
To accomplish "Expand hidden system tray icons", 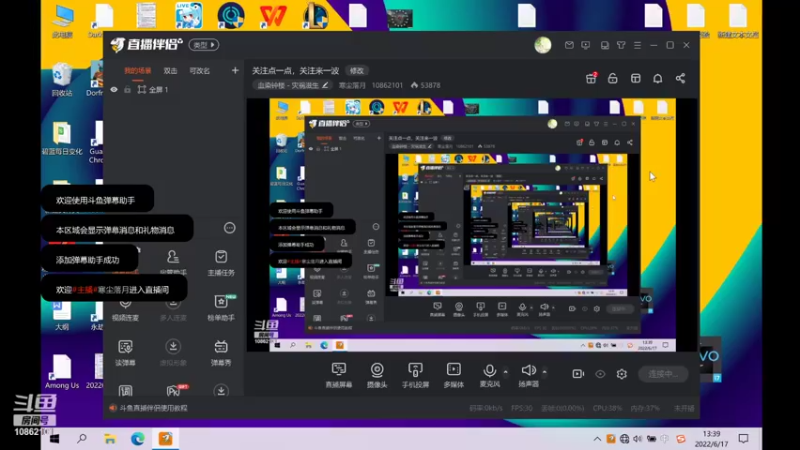I will click(x=597, y=439).
